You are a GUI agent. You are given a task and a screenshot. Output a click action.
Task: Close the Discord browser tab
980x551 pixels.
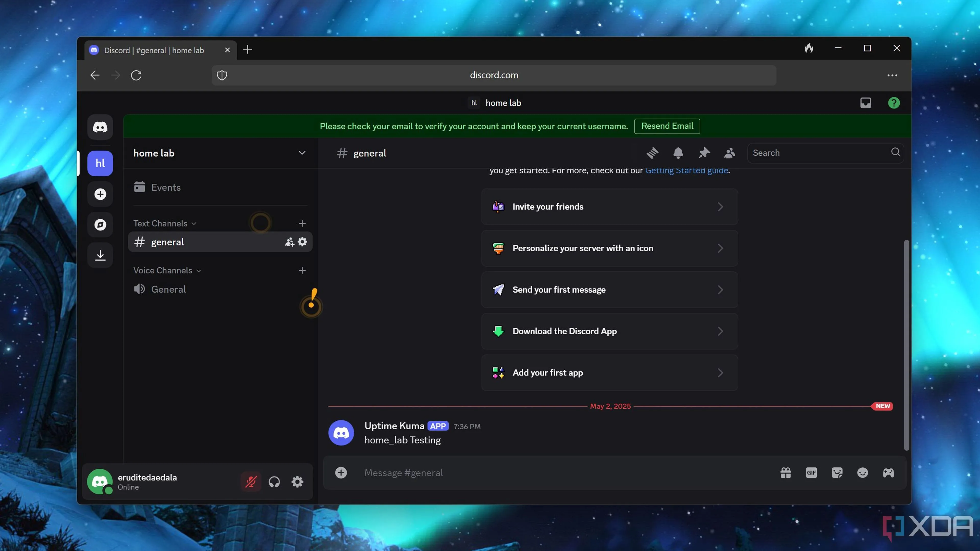[x=227, y=50]
